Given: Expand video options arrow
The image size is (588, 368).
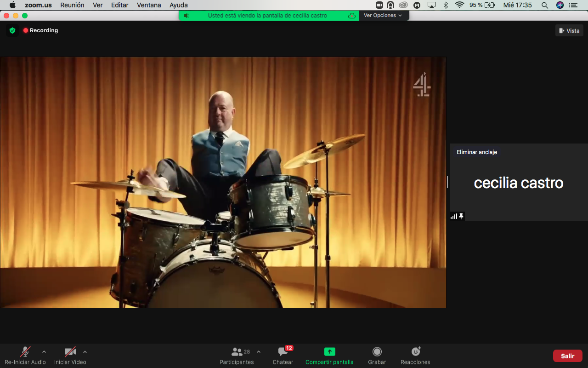Looking at the screenshot, I should tap(85, 352).
